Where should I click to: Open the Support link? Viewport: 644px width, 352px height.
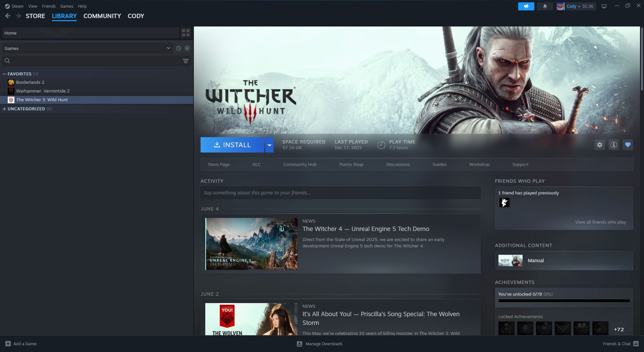520,164
